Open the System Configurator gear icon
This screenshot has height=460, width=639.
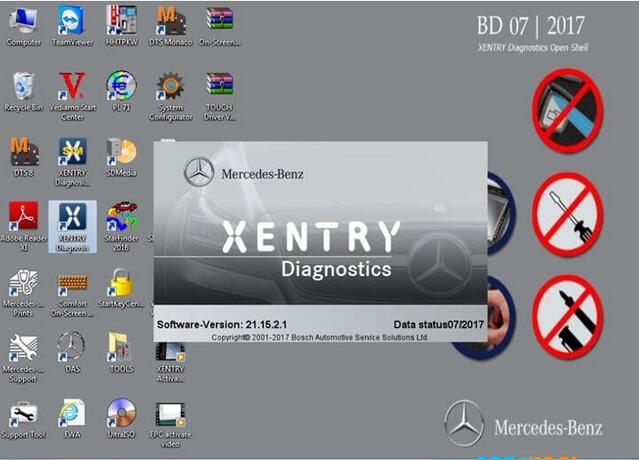[171, 87]
